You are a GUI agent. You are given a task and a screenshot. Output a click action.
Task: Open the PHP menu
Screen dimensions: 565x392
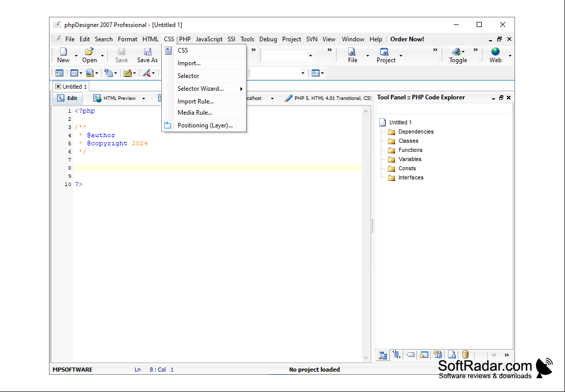click(x=185, y=39)
